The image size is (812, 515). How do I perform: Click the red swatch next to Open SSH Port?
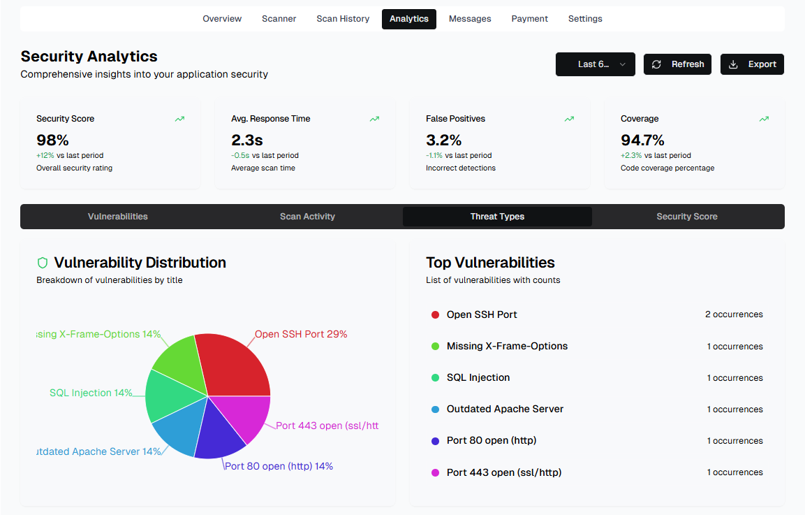coord(435,314)
